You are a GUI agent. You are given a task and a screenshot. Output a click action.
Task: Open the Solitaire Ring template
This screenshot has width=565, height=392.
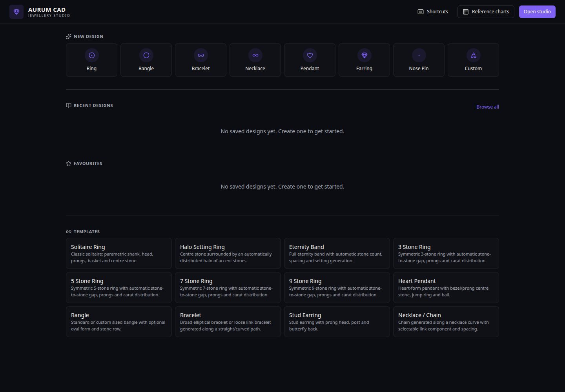click(119, 253)
